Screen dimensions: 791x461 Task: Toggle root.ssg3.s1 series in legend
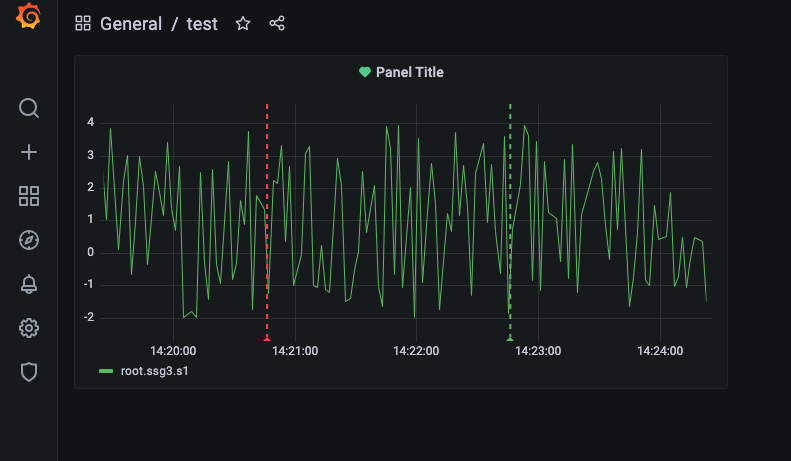point(154,371)
